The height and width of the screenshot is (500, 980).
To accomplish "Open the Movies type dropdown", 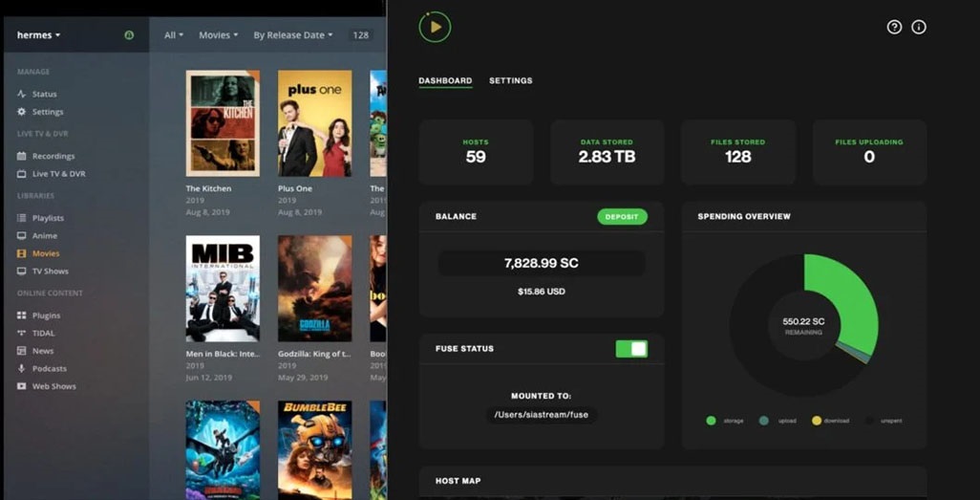I will [x=218, y=35].
